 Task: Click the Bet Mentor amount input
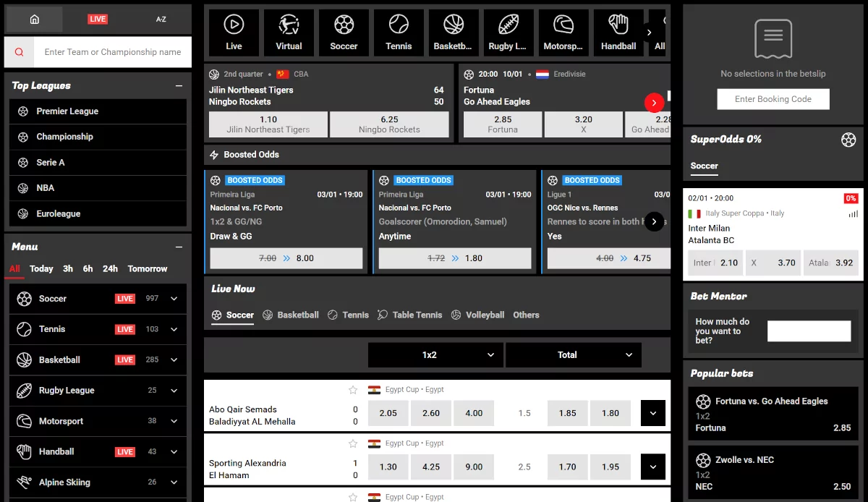809,331
